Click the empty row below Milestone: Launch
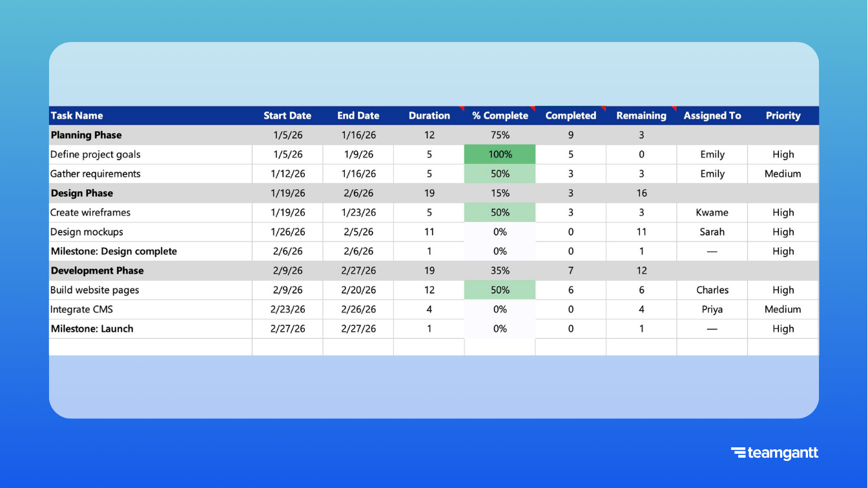Screen dimensions: 868x488 pyautogui.click(x=150, y=347)
